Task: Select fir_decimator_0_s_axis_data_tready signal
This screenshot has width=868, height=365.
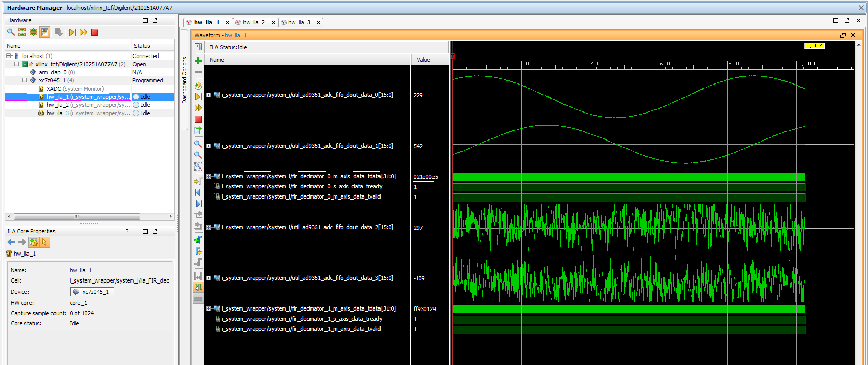Action: 302,186
